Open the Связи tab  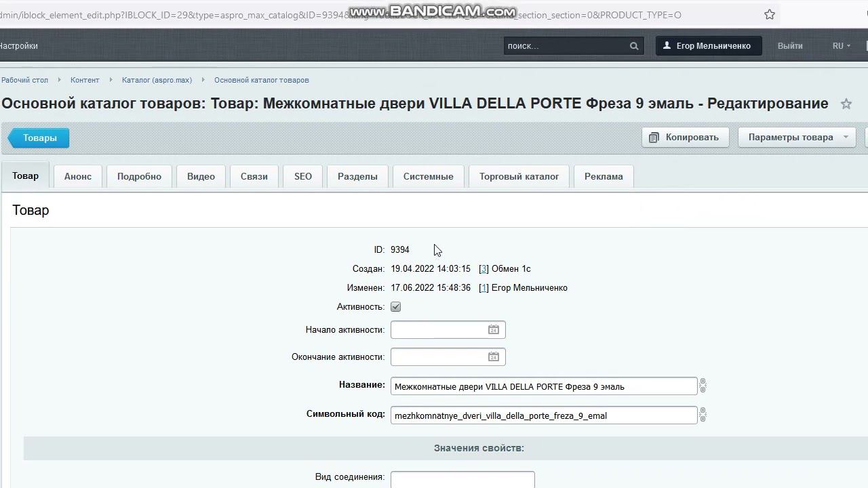pos(254,176)
